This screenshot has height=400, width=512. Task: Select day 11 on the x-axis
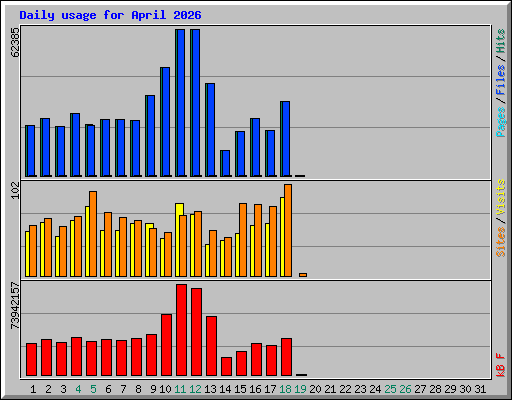pos(180,389)
